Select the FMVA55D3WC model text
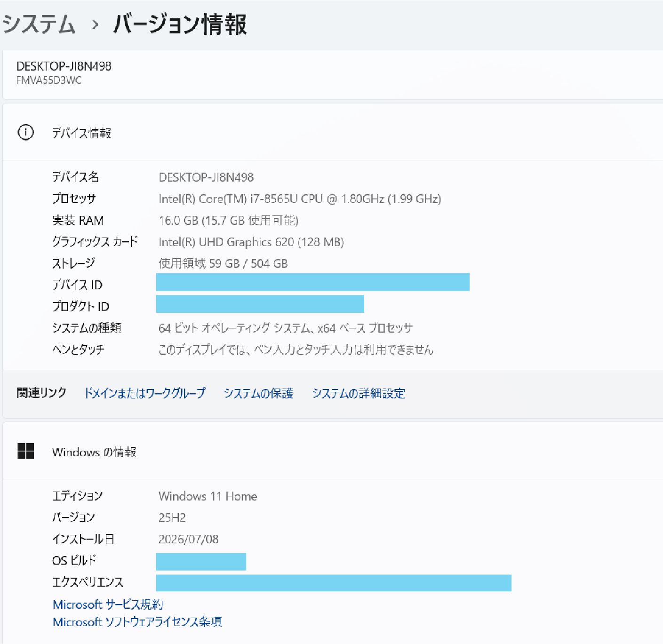Image resolution: width=663 pixels, height=644 pixels. pyautogui.click(x=49, y=80)
